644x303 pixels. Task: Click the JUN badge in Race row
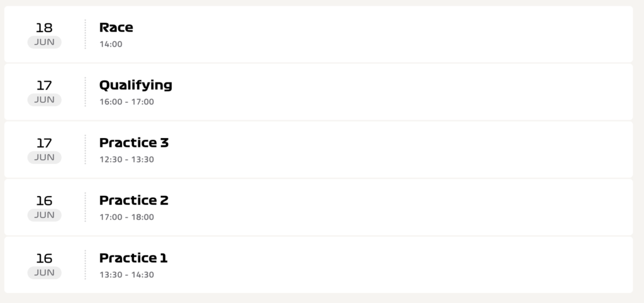click(45, 42)
